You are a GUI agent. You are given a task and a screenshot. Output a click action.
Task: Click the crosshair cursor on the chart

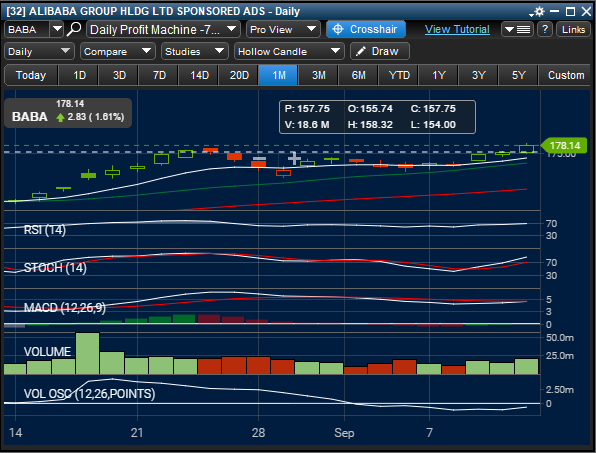(294, 158)
